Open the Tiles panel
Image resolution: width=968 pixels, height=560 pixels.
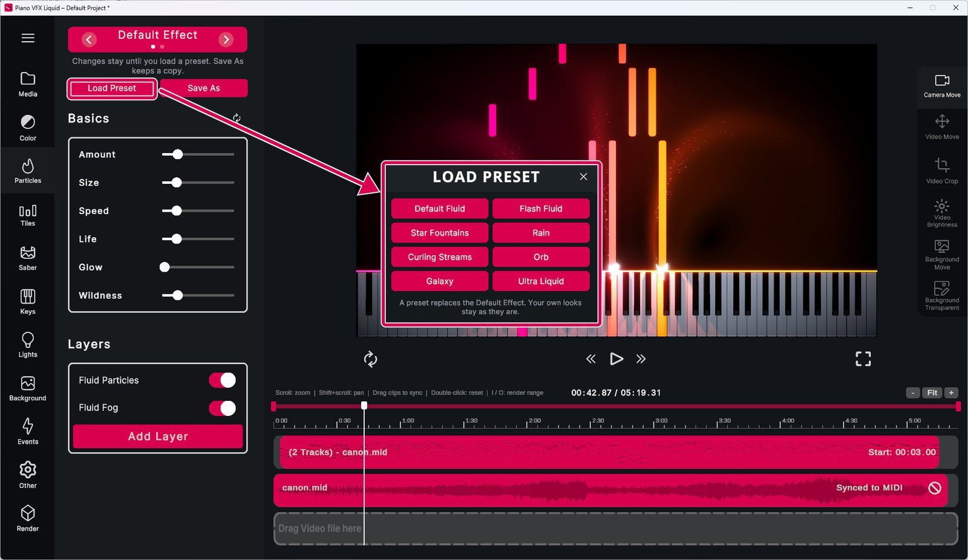tap(28, 215)
